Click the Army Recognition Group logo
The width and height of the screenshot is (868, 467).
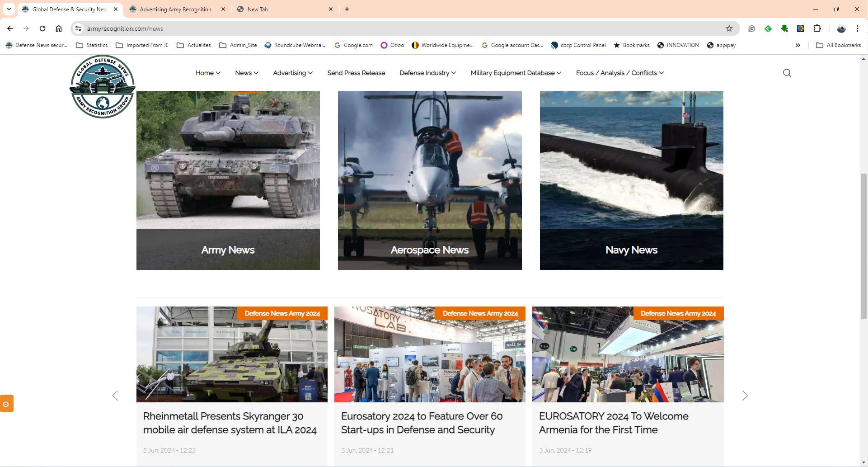(103, 87)
